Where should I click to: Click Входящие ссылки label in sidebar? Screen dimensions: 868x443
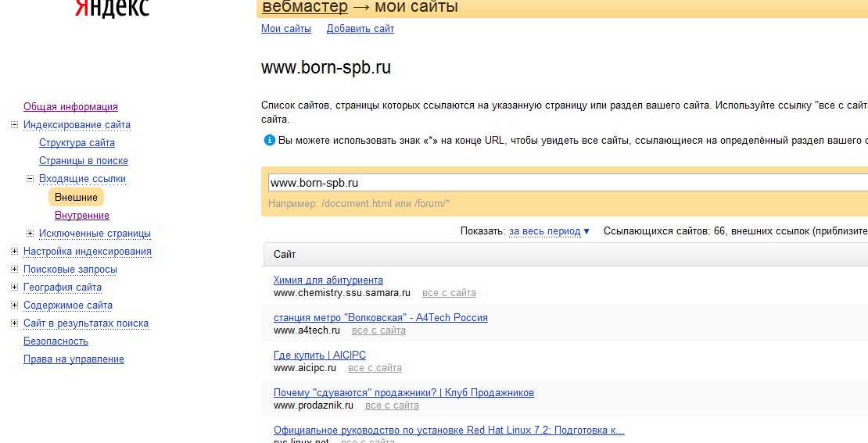coord(82,179)
